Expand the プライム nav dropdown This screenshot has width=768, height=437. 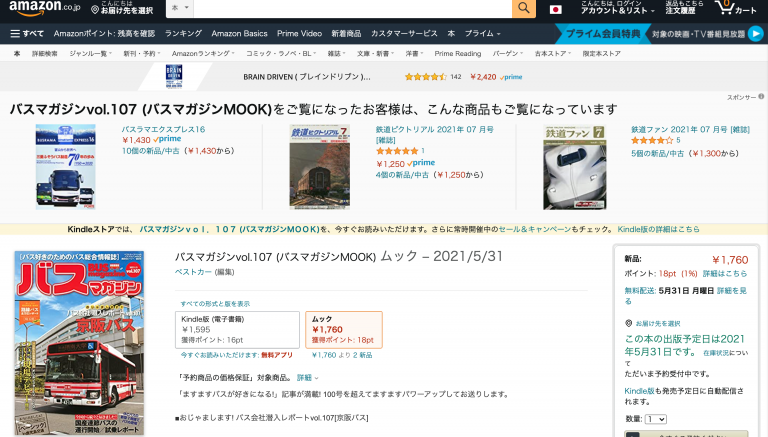click(x=482, y=34)
